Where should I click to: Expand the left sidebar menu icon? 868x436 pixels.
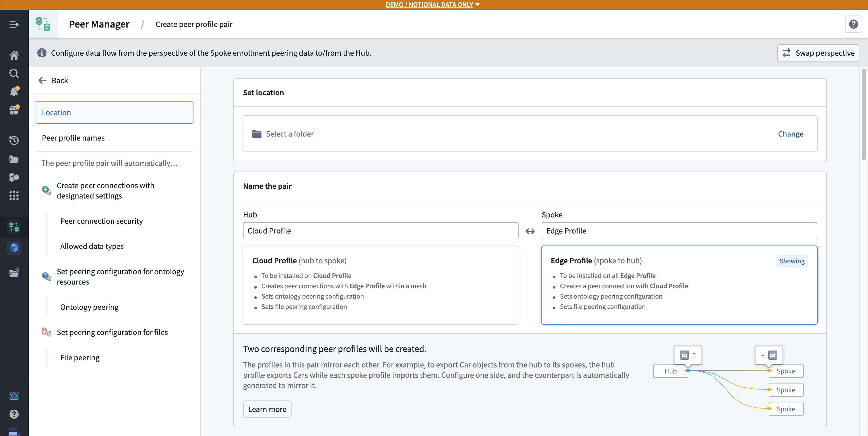(14, 25)
